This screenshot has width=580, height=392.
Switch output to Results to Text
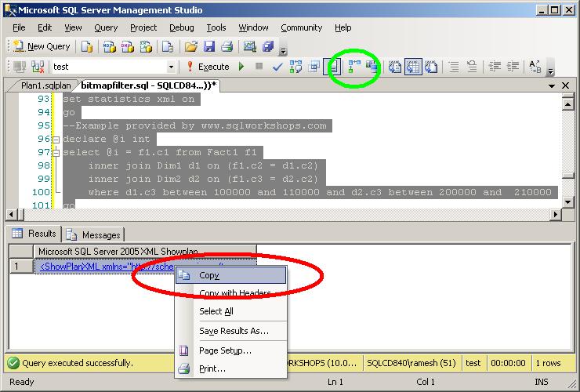395,67
